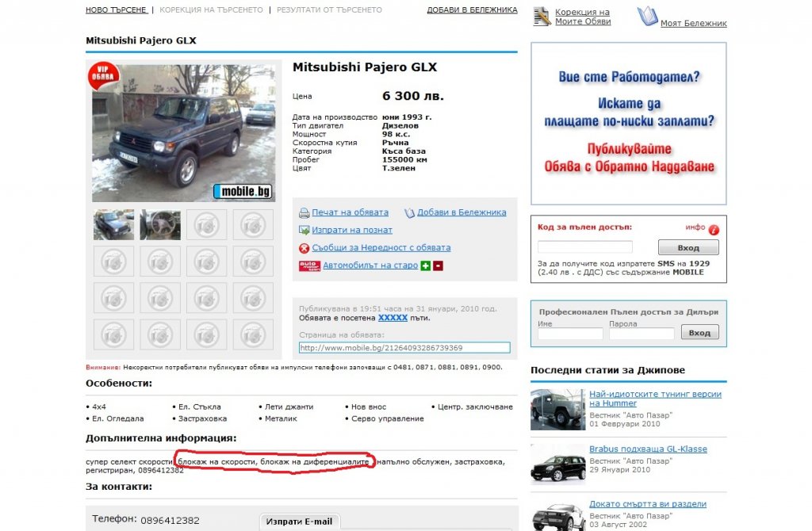The image size is (812, 531).
Task: Click the green plus vote icon
Action: point(426,266)
